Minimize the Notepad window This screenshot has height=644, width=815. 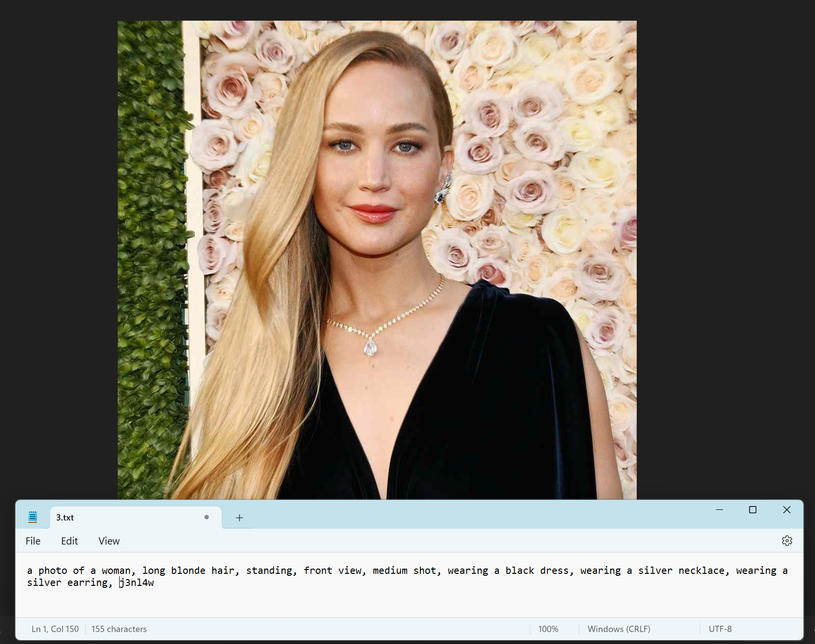click(x=719, y=510)
